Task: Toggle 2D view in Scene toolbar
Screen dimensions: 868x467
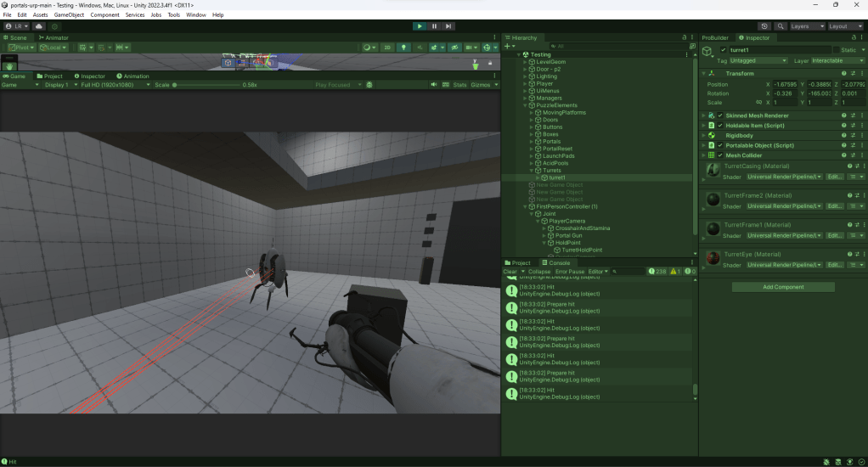Action: pos(387,48)
